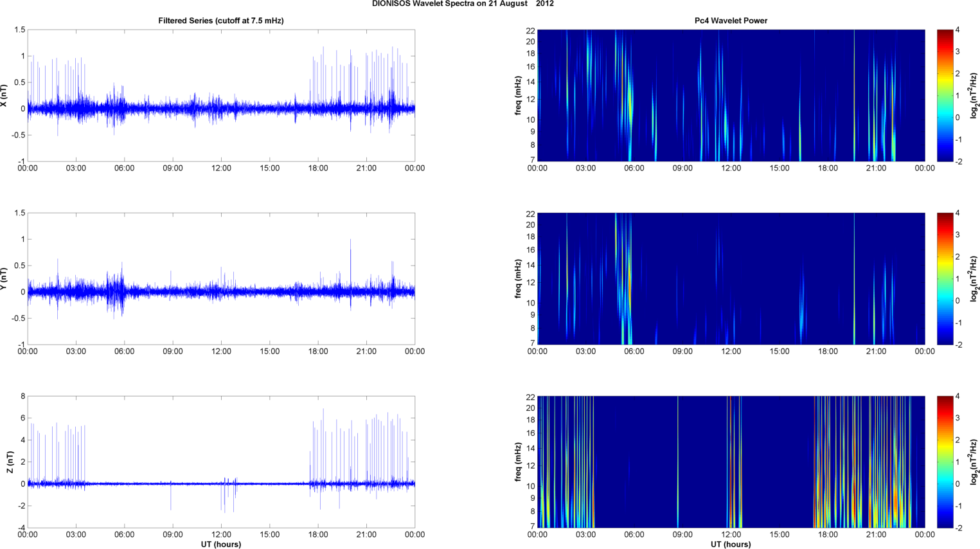
Task: Click the Z-row colorbar's log2(nT²/Hz) label
Action: point(974,462)
